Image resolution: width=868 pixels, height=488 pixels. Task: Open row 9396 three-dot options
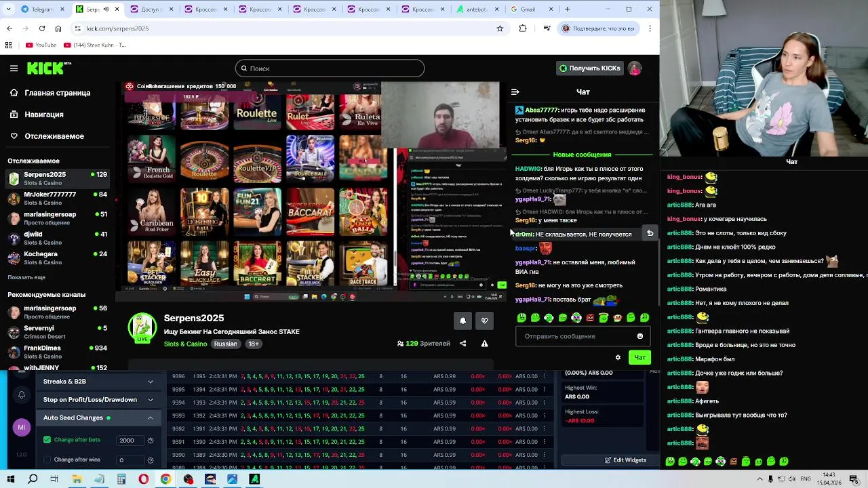point(545,376)
